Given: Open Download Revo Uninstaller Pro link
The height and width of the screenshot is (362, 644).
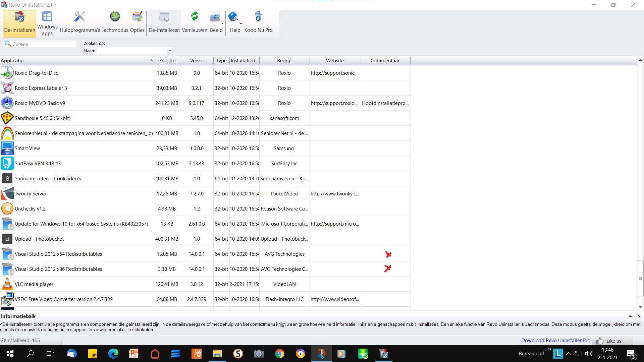Looking at the screenshot, I should click(555, 341).
